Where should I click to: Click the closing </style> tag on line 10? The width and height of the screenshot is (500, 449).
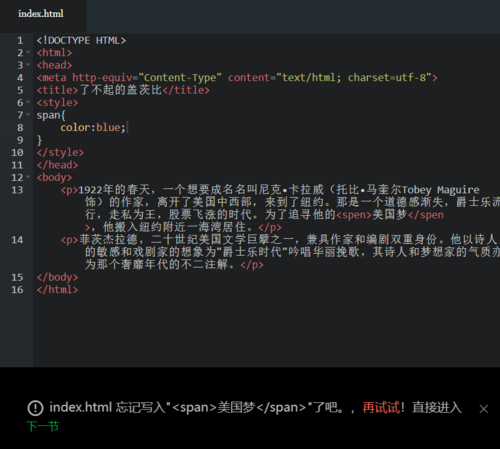(x=60, y=152)
